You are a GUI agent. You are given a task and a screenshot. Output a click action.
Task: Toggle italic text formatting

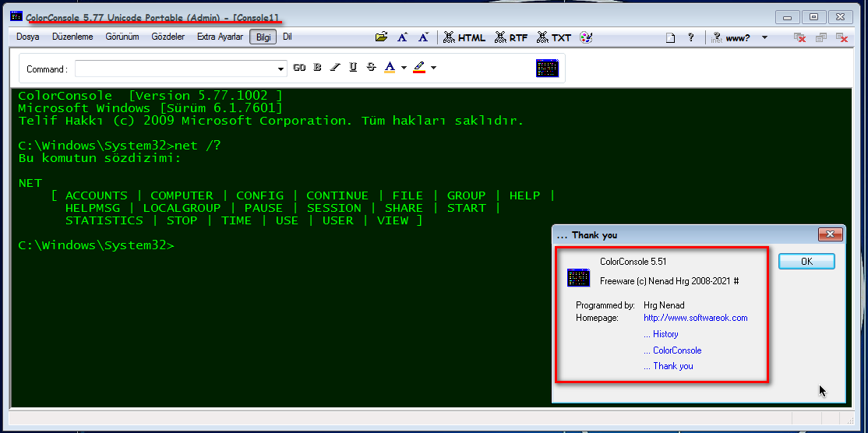pos(335,68)
